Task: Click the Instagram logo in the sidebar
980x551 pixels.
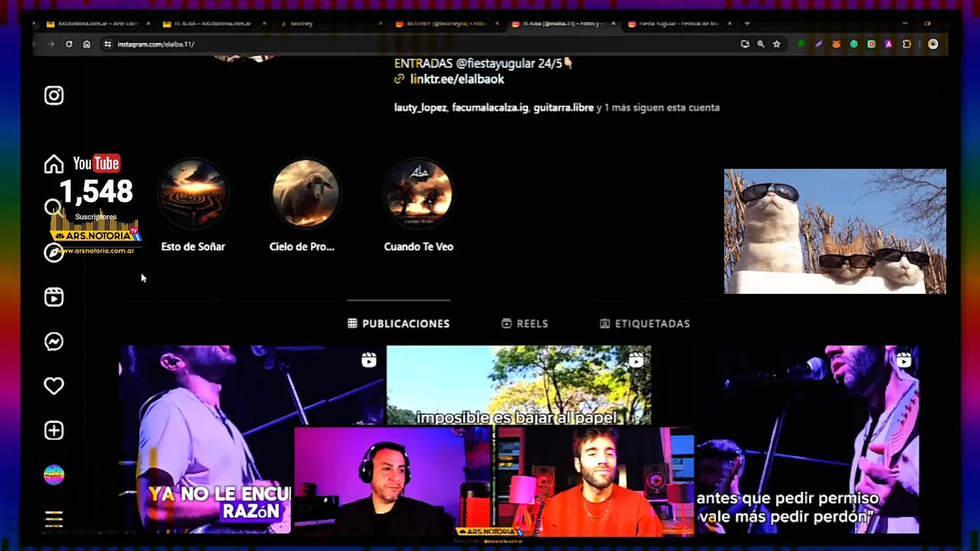Action: coord(54,96)
